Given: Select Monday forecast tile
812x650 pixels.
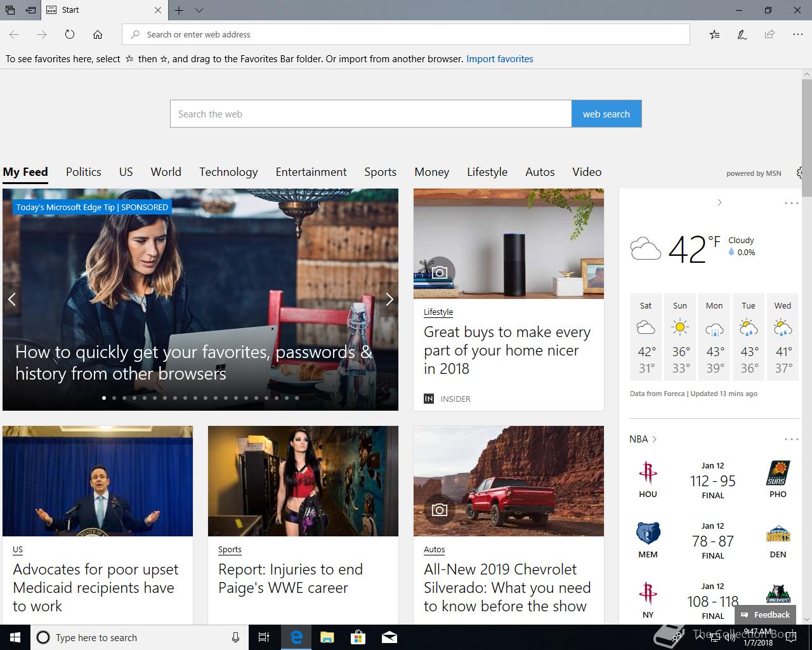Looking at the screenshot, I should coord(714,337).
